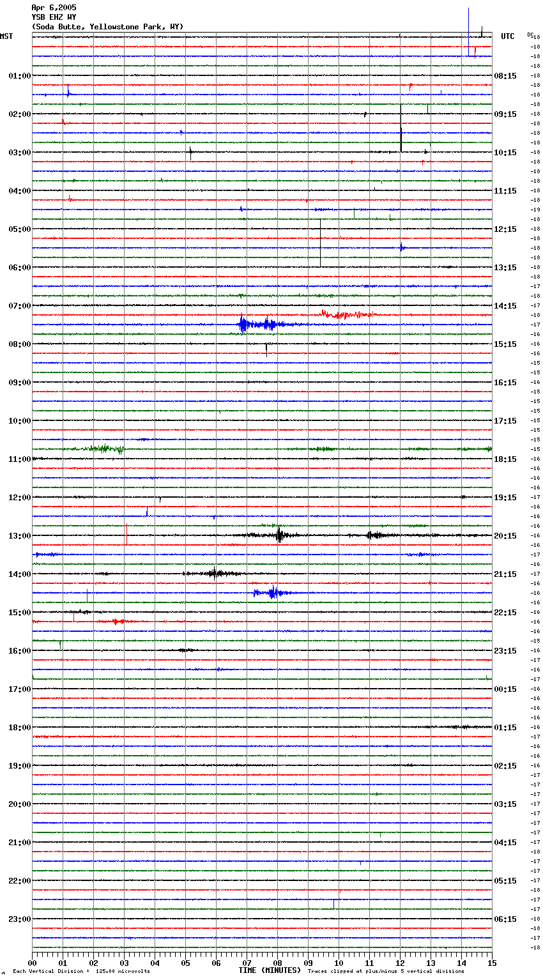Select the "03:00" MST row label
The height and width of the screenshot is (980, 543).
[x=20, y=153]
